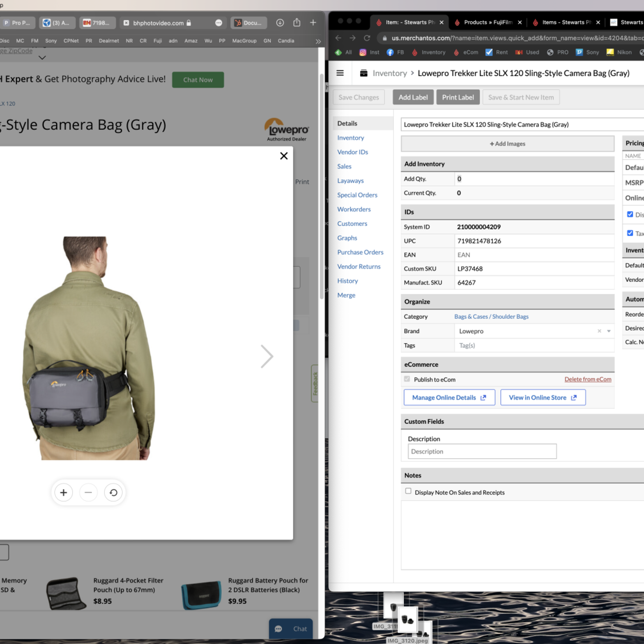The height and width of the screenshot is (644, 644).
Task: Click the Manage Online Details button
Action: pyautogui.click(x=449, y=397)
